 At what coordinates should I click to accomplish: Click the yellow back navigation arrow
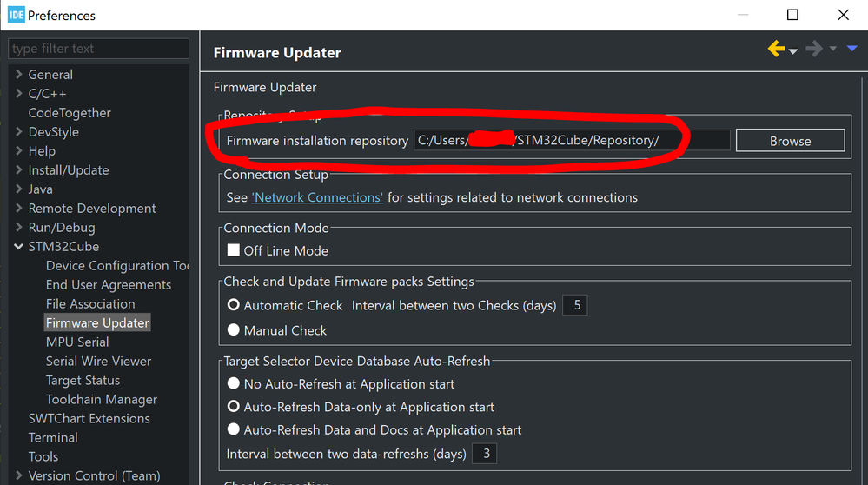[x=776, y=50]
